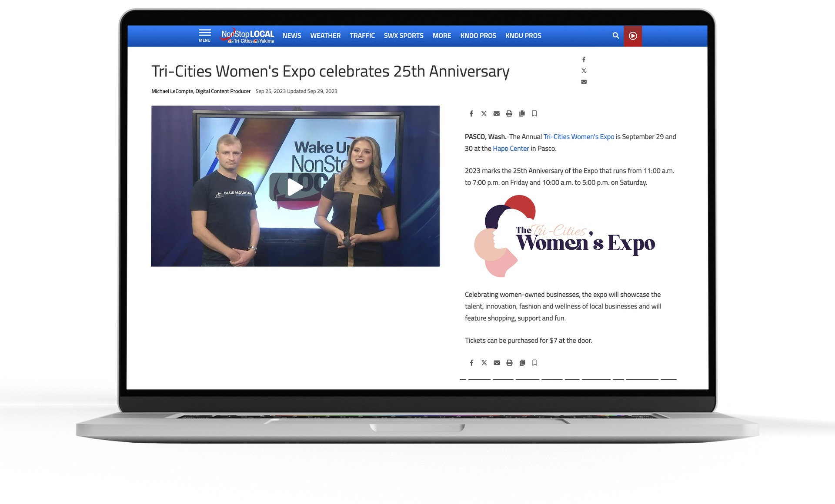The width and height of the screenshot is (835, 504).
Task: Click the NonStop Local site logo
Action: coord(247,36)
